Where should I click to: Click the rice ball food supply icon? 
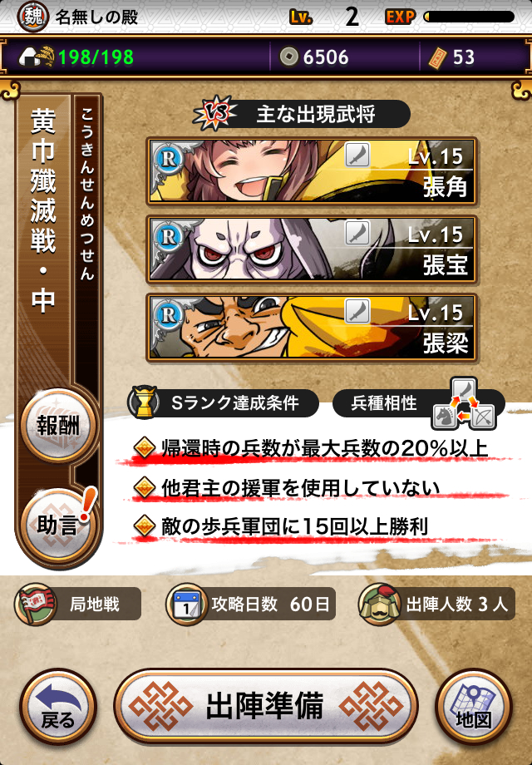(36, 57)
